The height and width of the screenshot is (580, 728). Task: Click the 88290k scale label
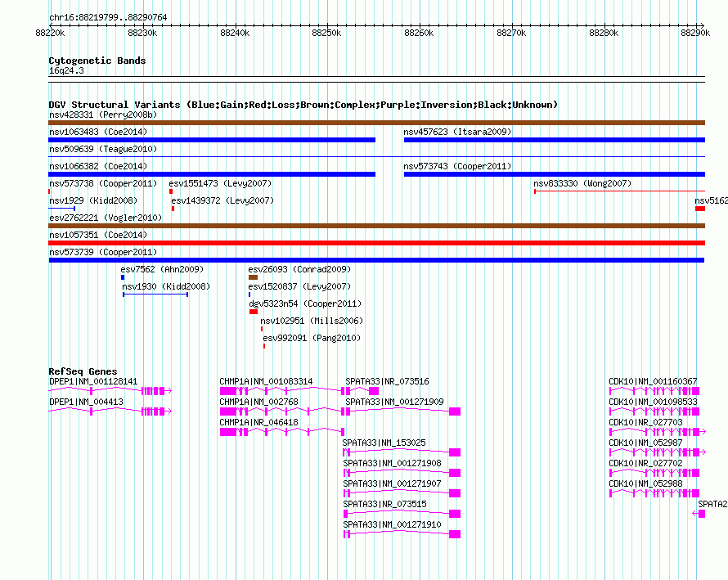695,33
